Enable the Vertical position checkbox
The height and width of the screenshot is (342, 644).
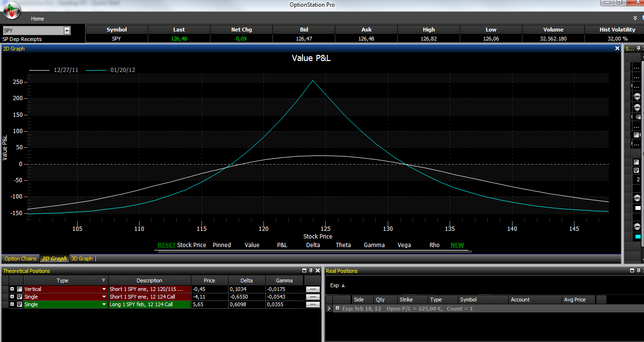pyautogui.click(x=20, y=289)
